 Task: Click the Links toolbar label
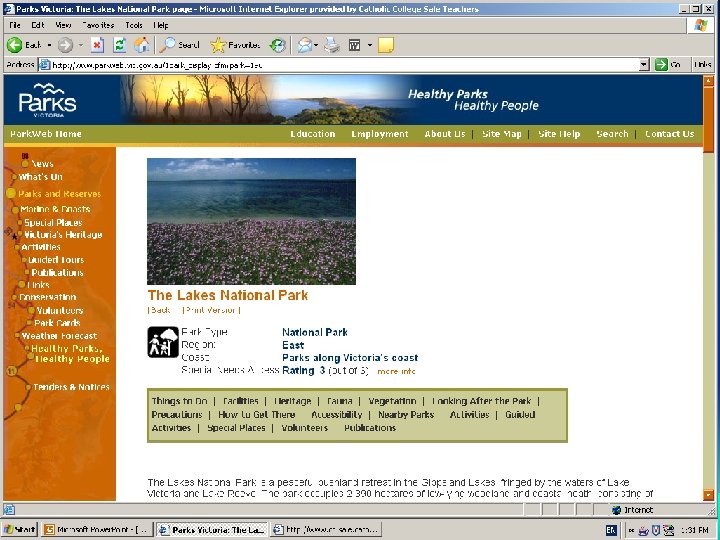coord(703,65)
